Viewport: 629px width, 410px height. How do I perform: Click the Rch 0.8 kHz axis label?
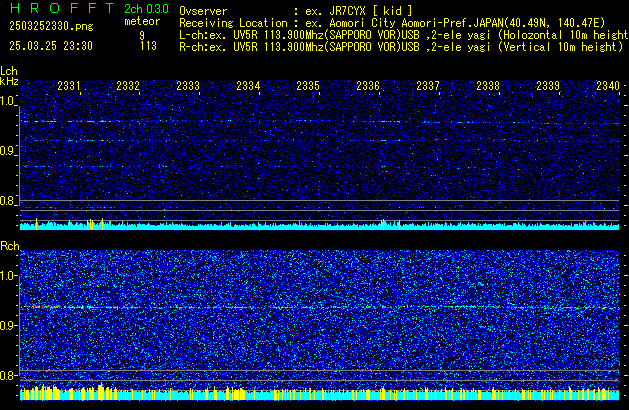8,376
